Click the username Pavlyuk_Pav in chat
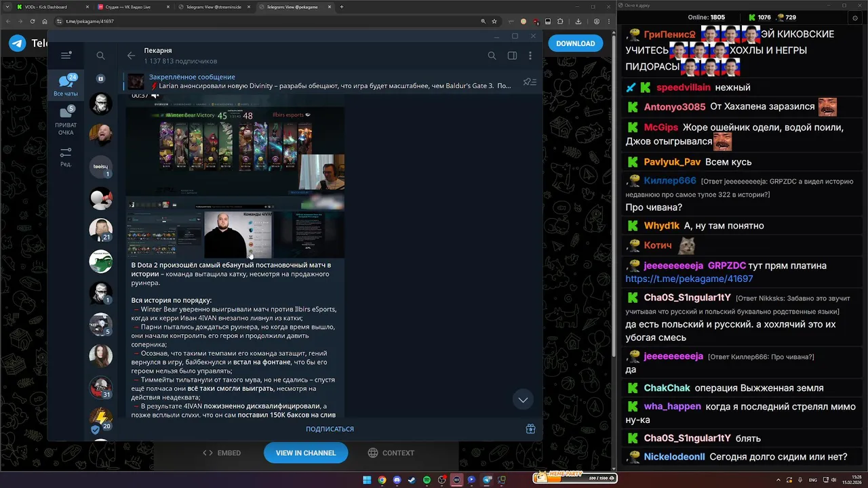This screenshot has width=868, height=488. coord(672,162)
